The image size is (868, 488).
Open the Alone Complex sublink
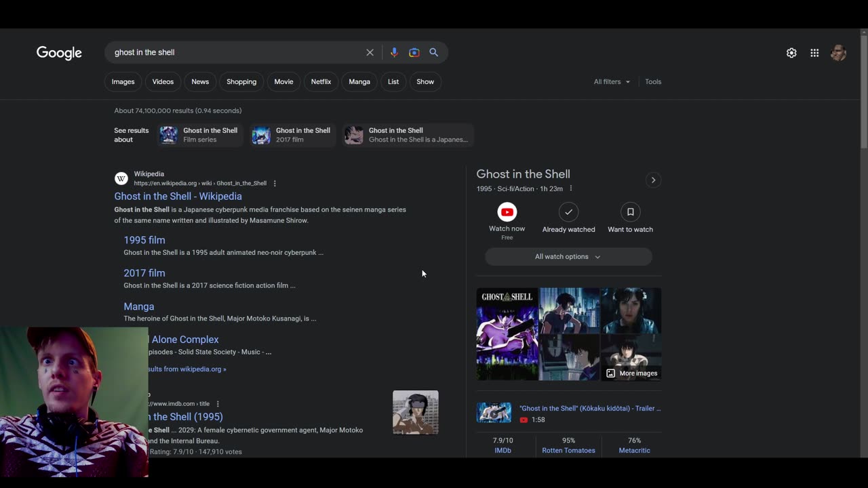coord(184,340)
